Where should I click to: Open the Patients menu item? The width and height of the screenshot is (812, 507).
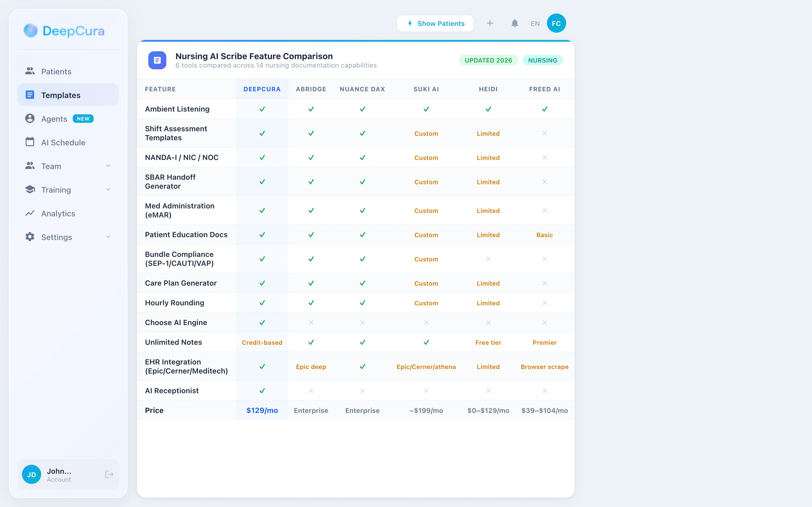point(56,72)
